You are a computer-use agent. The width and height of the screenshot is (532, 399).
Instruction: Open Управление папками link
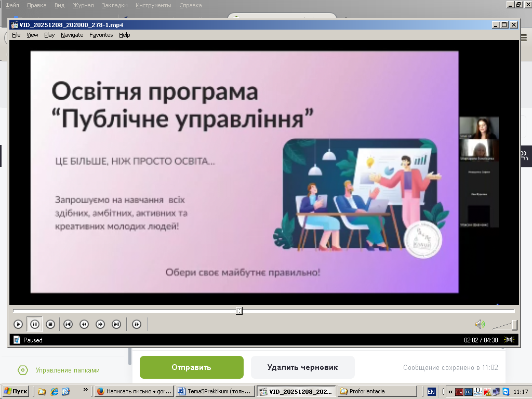pyautogui.click(x=67, y=370)
